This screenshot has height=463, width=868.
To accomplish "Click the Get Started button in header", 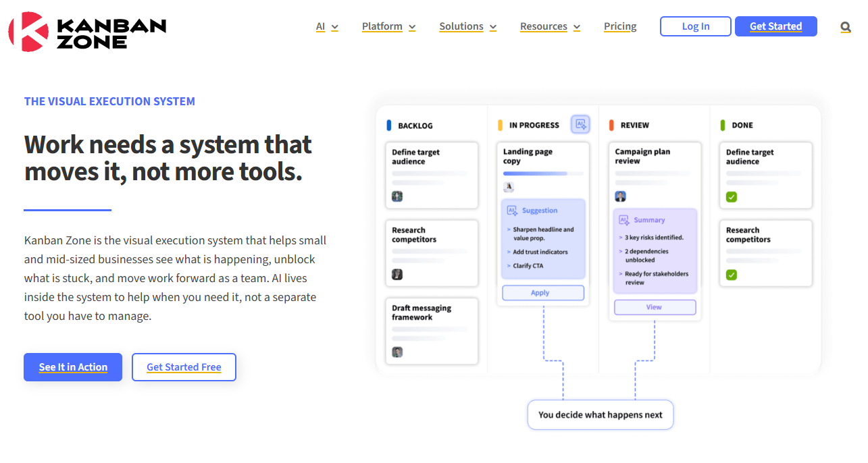I will (x=776, y=26).
